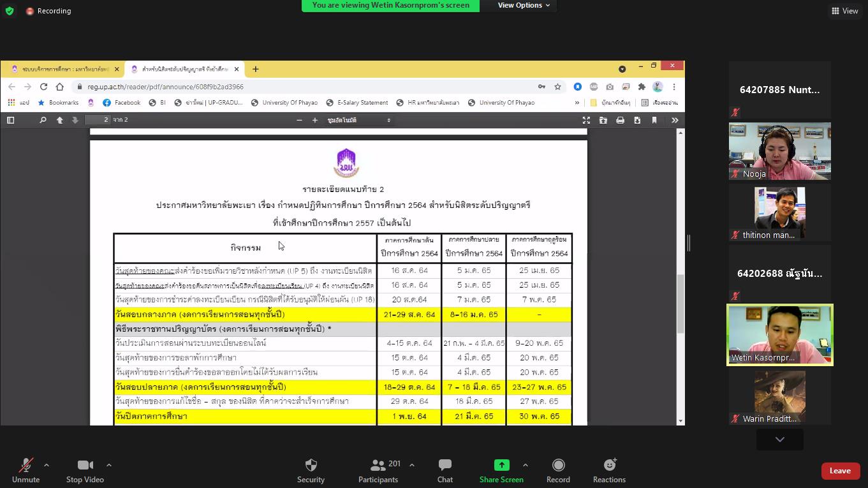
Task: Print the PDF document
Action: [620, 120]
